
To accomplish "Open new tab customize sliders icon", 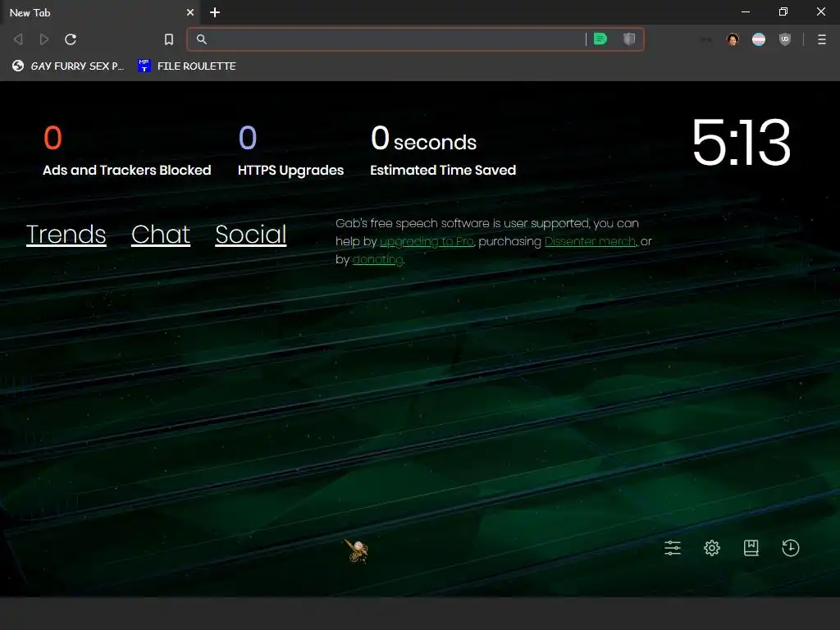I will point(673,547).
